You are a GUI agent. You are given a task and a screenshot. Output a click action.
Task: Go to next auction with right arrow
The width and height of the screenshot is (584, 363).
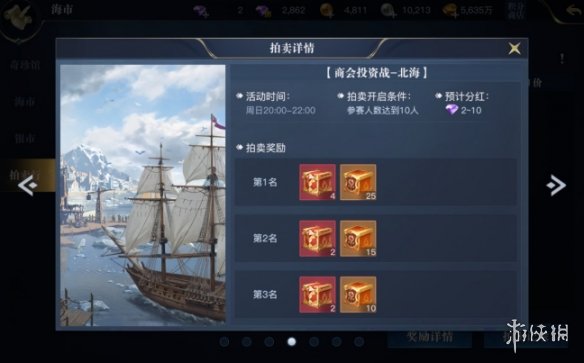tap(556, 185)
